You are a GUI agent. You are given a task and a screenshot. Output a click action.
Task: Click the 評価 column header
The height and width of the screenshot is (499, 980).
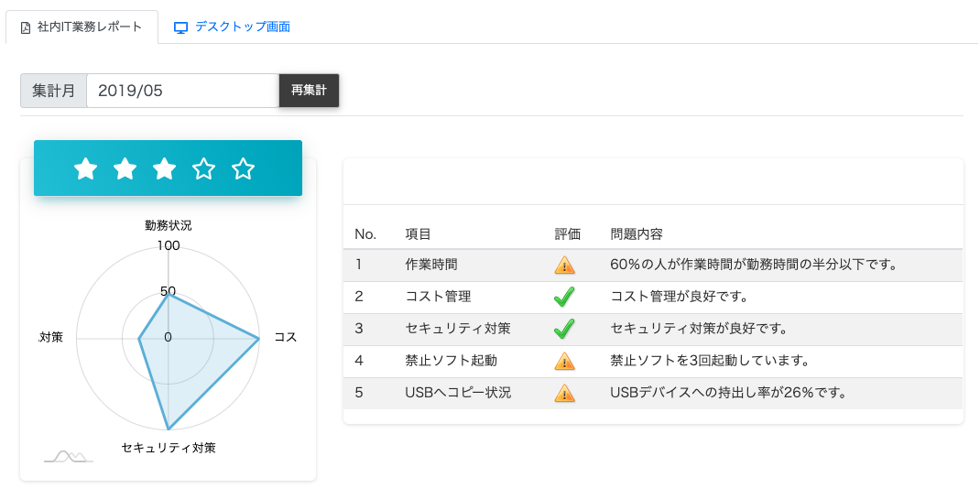coord(568,234)
